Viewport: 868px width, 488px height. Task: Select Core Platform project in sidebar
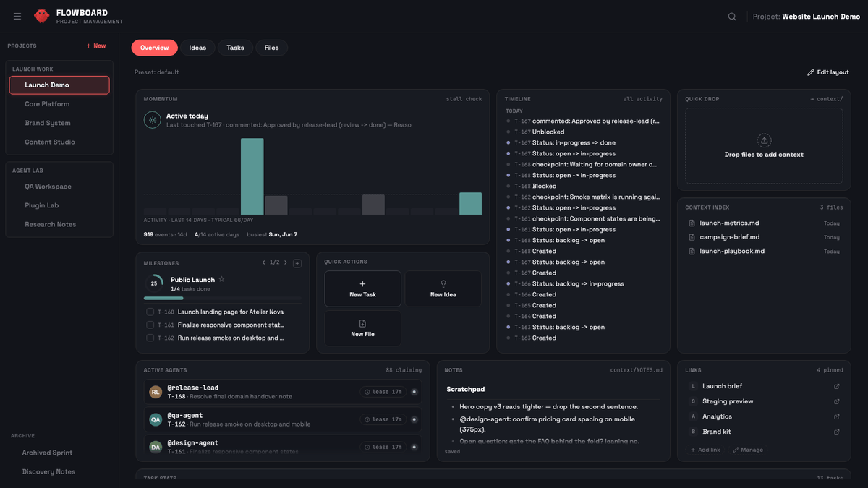(59, 104)
